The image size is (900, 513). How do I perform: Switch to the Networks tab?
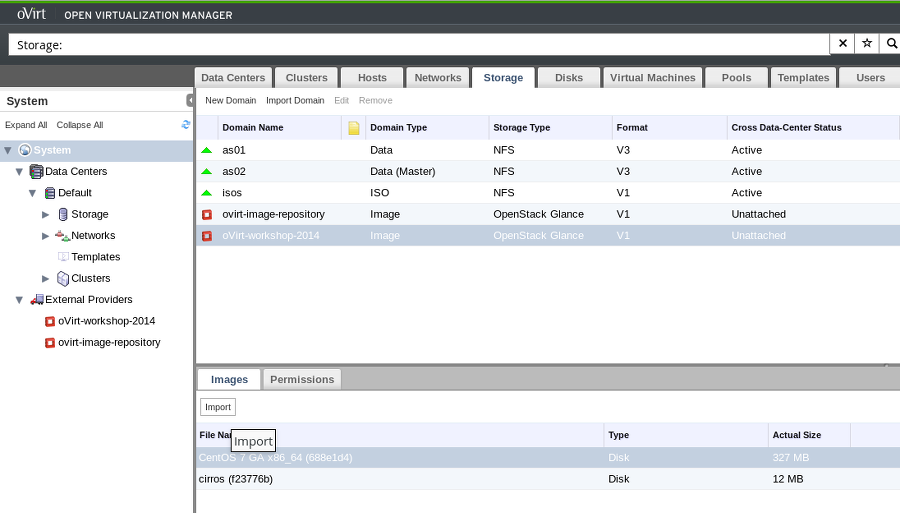tap(438, 77)
